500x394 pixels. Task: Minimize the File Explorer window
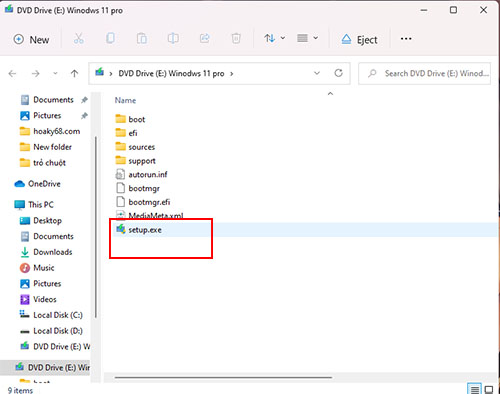[x=424, y=10]
